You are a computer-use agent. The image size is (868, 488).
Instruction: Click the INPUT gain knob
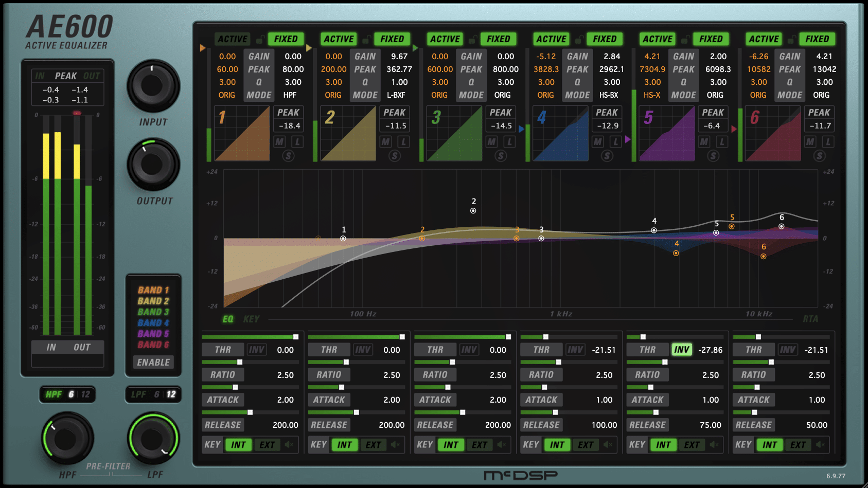153,86
